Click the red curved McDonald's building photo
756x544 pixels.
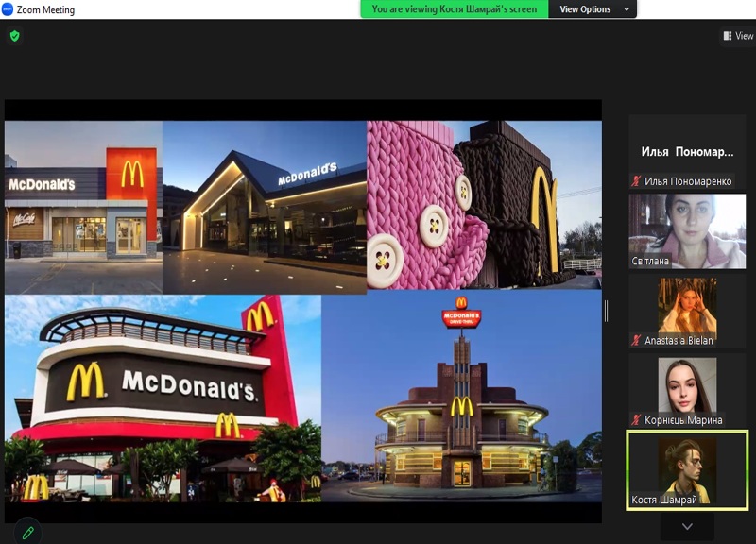pos(163,398)
